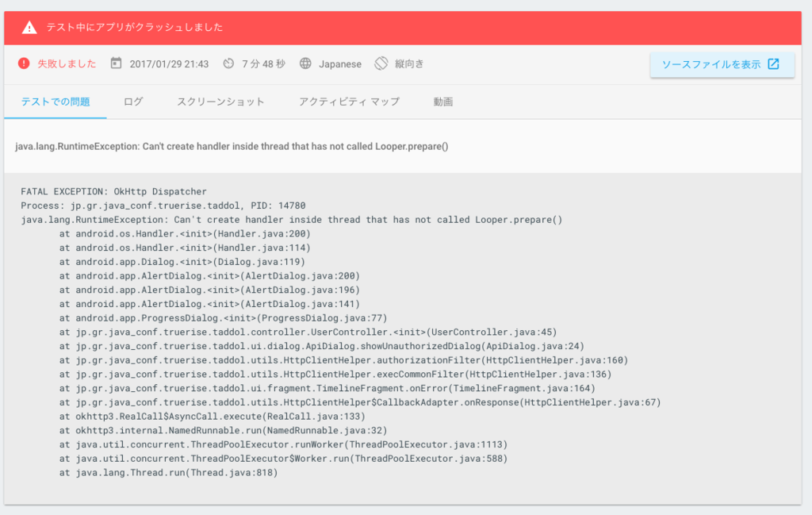This screenshot has width=812, height=515.
Task: Click the 失敗しました status text
Action: point(67,63)
